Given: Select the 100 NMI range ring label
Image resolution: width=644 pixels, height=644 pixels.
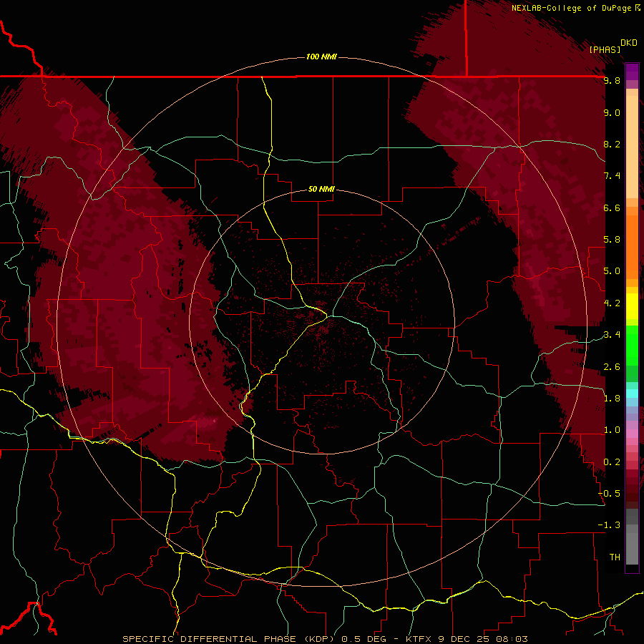Looking at the screenshot, I should [321, 57].
